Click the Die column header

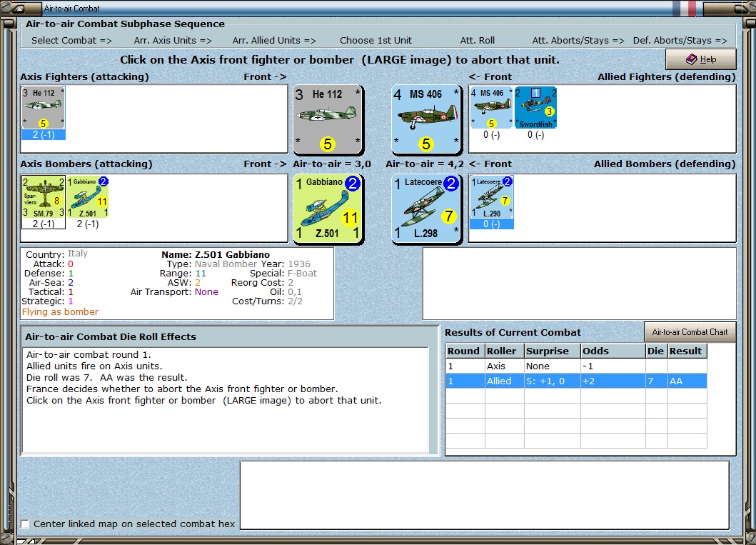click(656, 351)
